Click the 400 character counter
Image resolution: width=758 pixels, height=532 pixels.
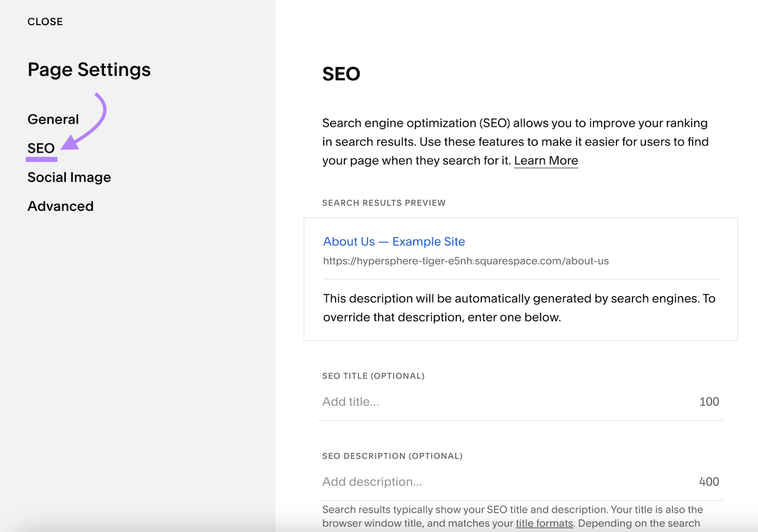tap(708, 481)
